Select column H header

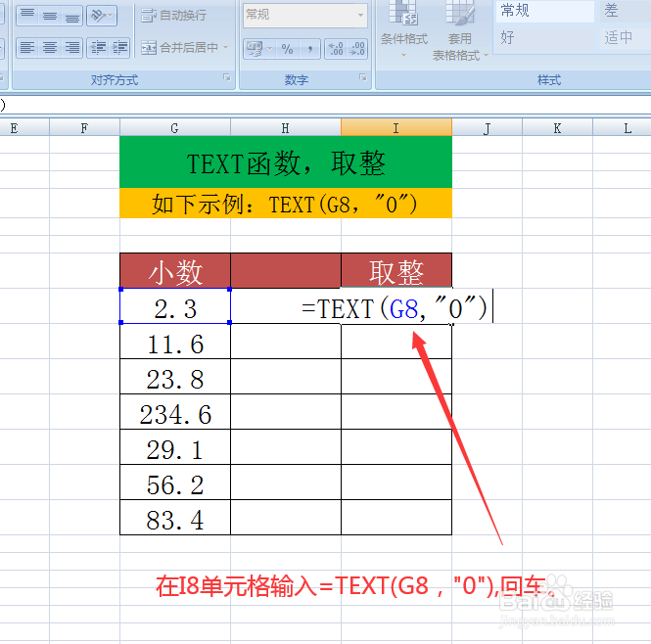point(286,128)
